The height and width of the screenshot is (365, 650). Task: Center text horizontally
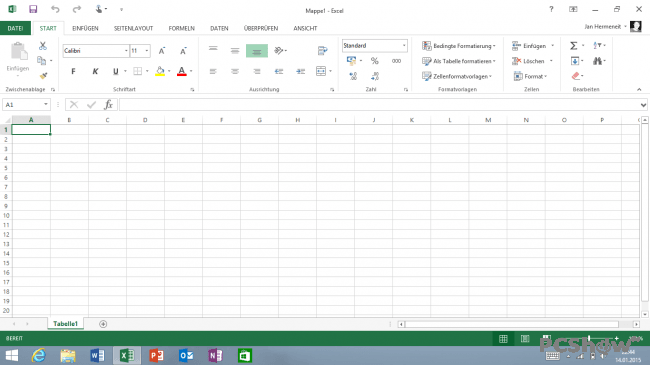click(235, 71)
